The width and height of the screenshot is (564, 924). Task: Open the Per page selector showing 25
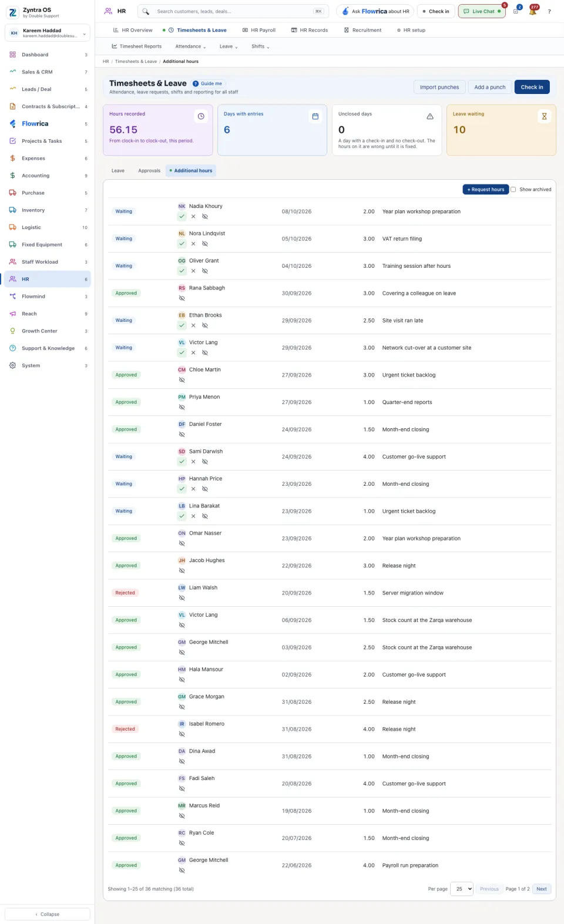pyautogui.click(x=462, y=889)
